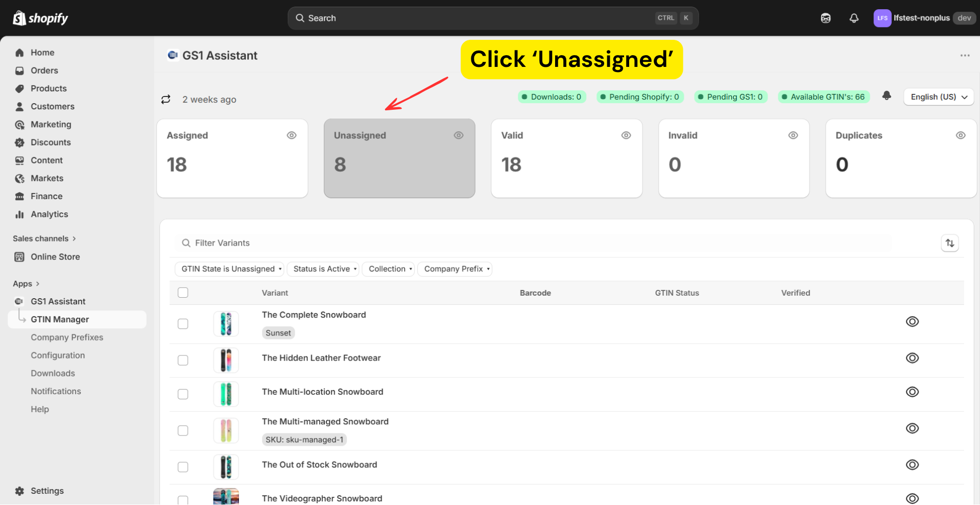The height and width of the screenshot is (505, 980).
Task: Click the Settings gear icon
Action: [19, 491]
